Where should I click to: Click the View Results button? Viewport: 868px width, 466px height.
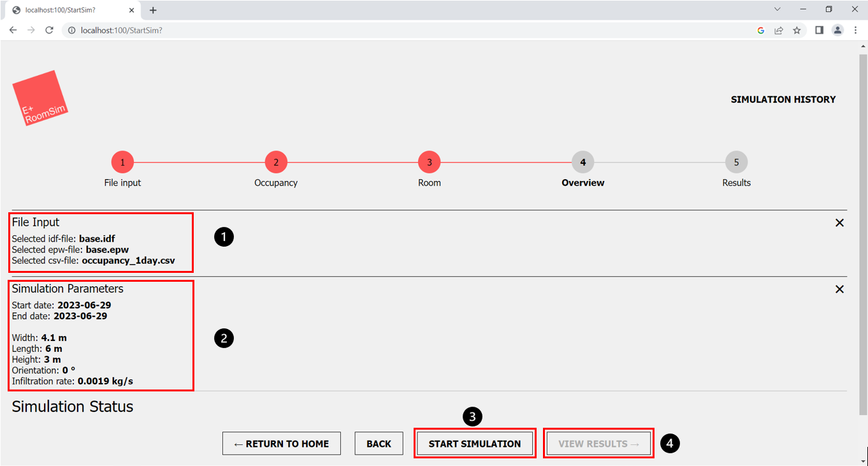coord(598,444)
